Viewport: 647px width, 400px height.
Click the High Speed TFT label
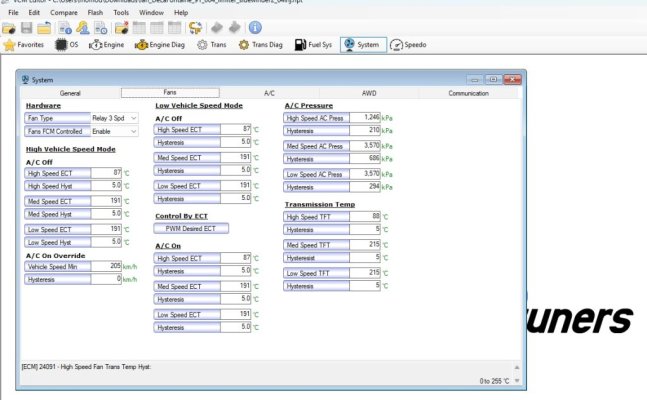pos(316,217)
